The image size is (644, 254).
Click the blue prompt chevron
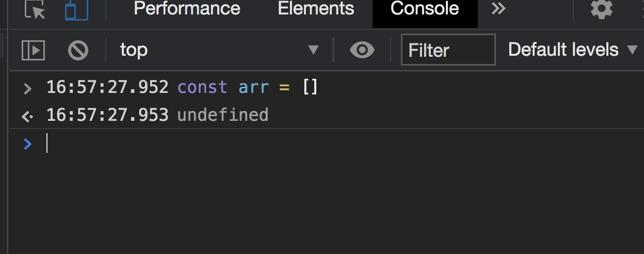[x=28, y=144]
